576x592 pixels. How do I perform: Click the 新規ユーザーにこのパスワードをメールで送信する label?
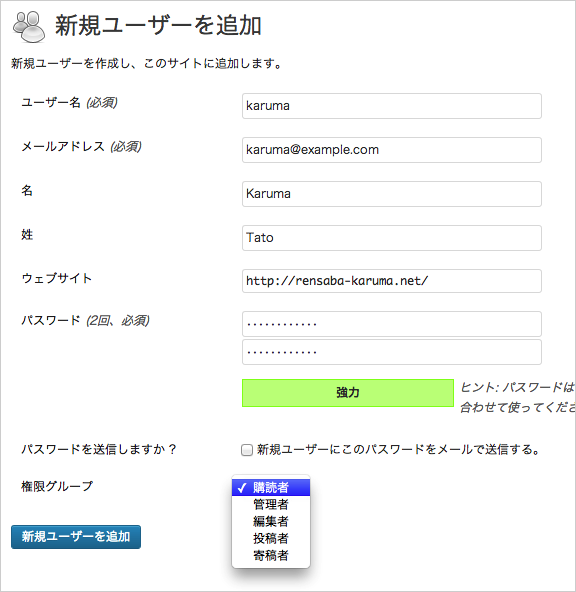coord(399,450)
